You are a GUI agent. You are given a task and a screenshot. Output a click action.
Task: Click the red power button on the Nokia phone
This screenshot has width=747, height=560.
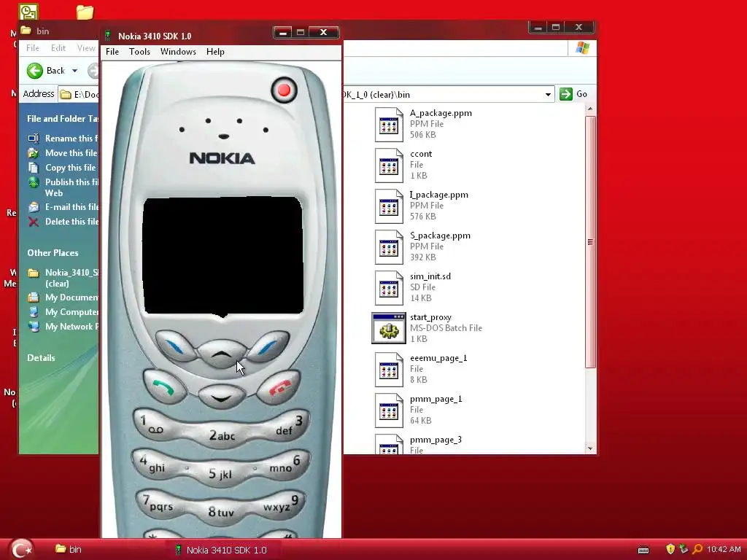tap(284, 90)
